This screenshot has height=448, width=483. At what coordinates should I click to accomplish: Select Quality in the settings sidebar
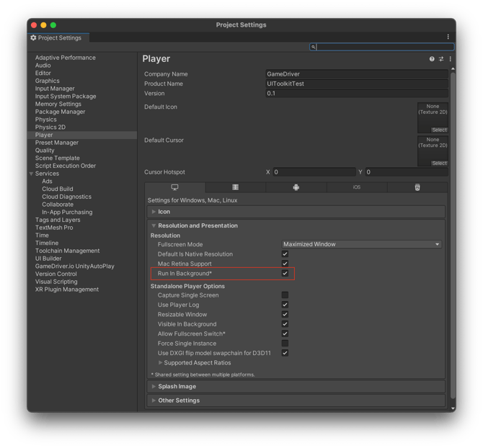[x=45, y=151]
